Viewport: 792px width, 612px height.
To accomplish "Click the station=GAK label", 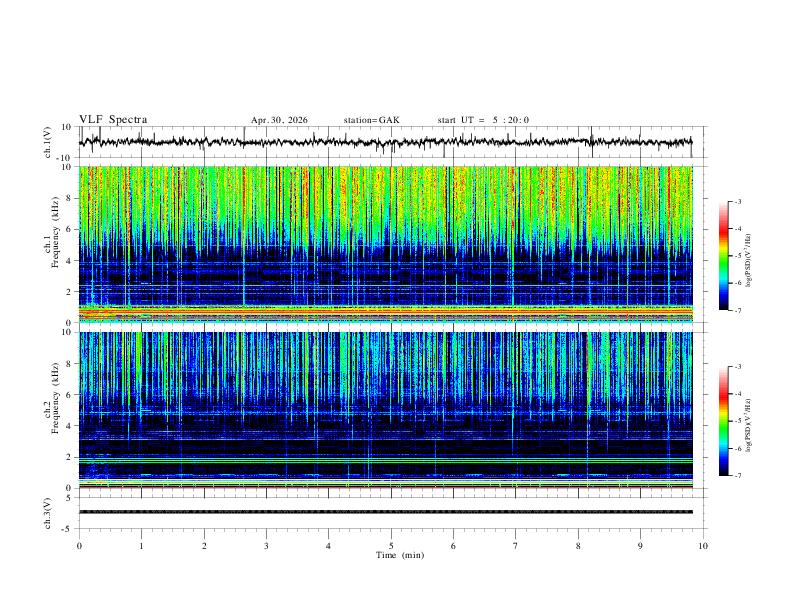I will pyautogui.click(x=372, y=120).
